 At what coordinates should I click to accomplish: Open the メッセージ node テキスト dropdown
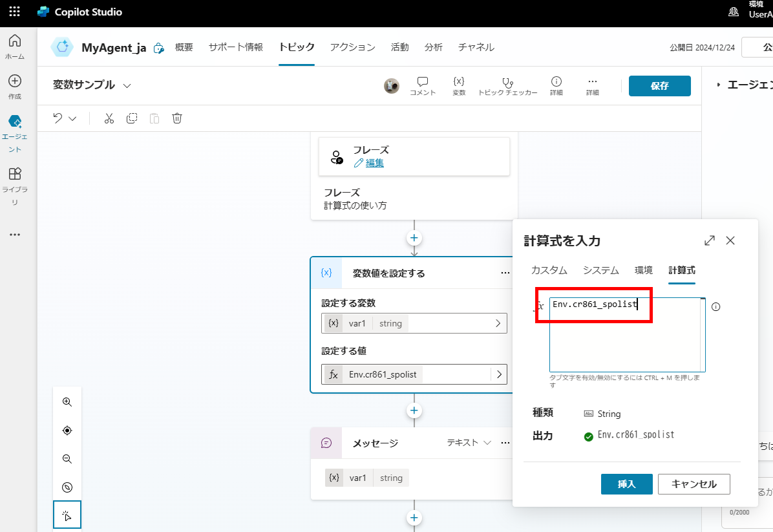click(469, 443)
